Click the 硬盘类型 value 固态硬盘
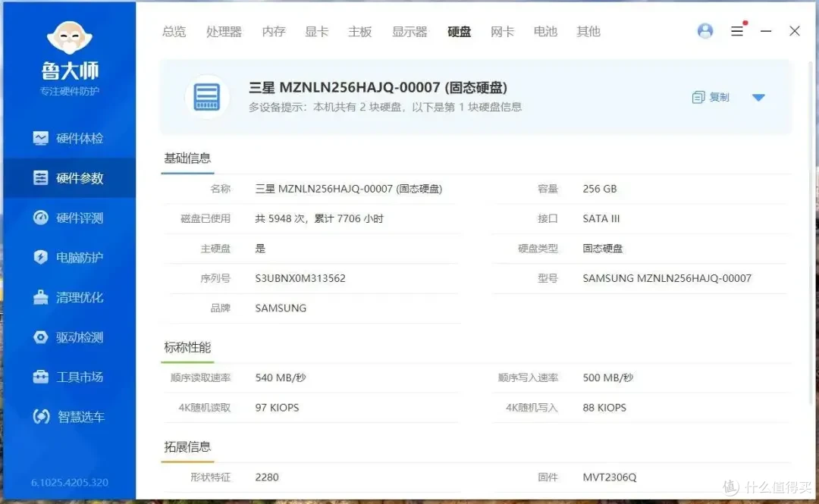This screenshot has height=504, width=819. tap(603, 249)
